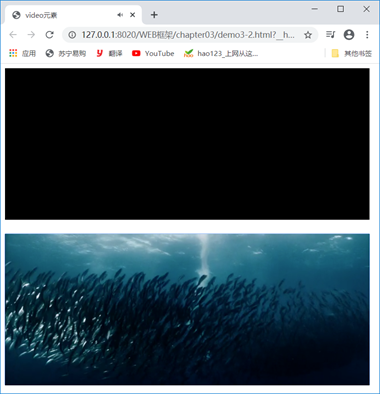This screenshot has width=380, height=394.
Task: Maximize the browser window
Action: click(340, 9)
